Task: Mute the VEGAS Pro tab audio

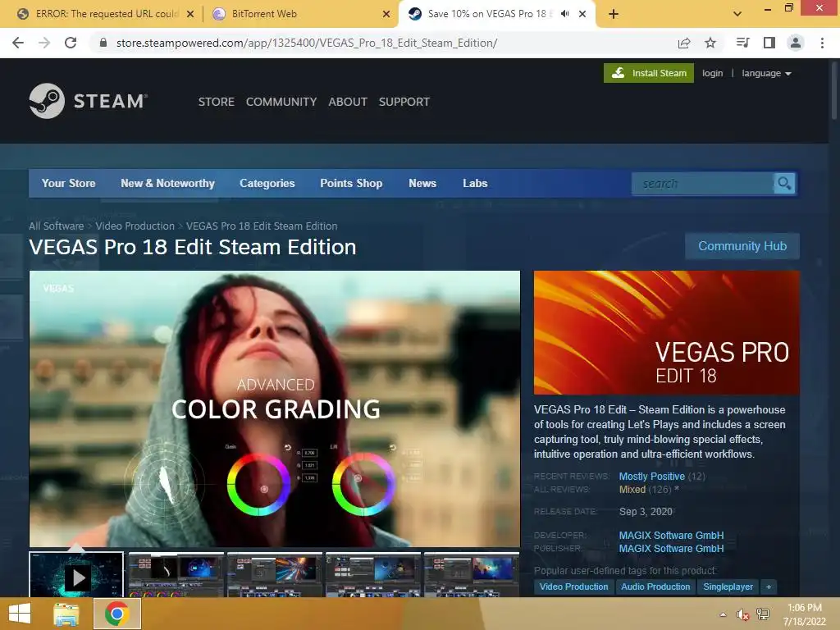Action: (564, 14)
